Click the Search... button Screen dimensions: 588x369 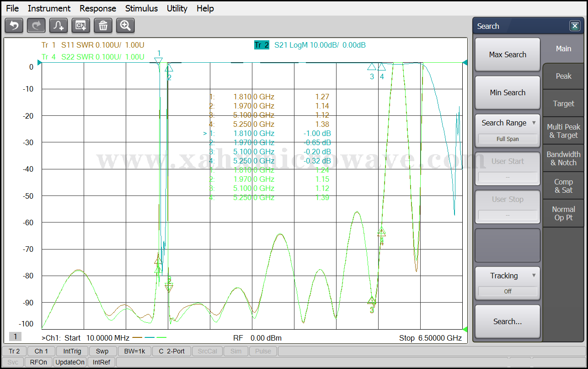(x=508, y=321)
